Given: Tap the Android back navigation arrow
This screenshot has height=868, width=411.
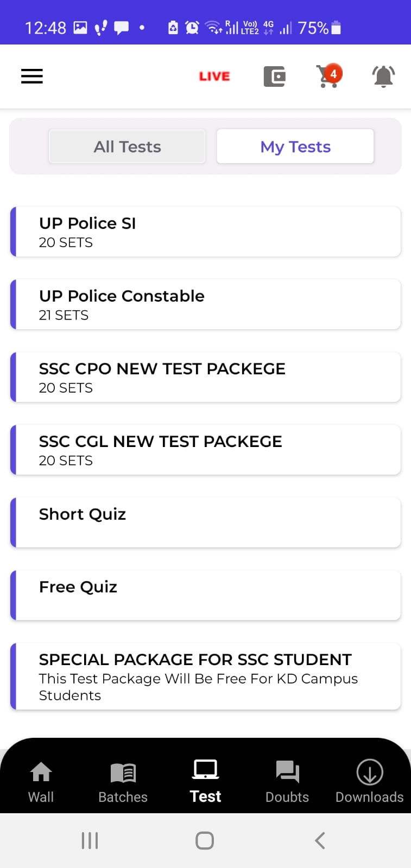Looking at the screenshot, I should click(x=320, y=841).
